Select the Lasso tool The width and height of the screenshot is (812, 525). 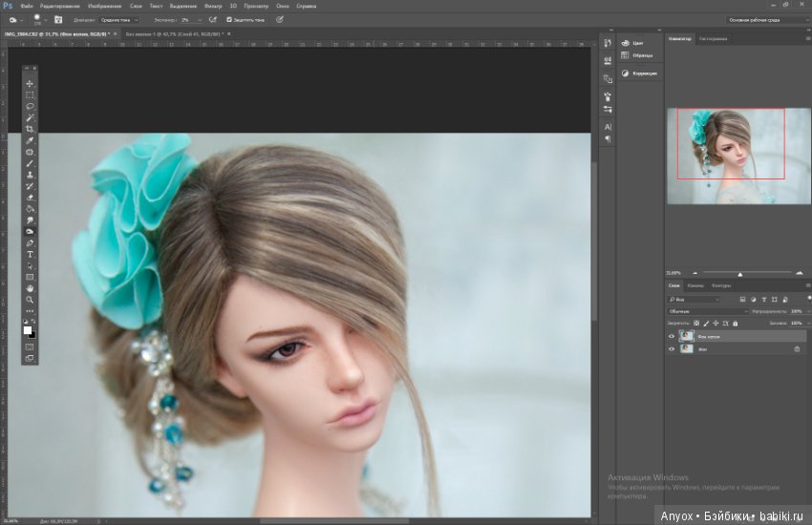[x=30, y=107]
